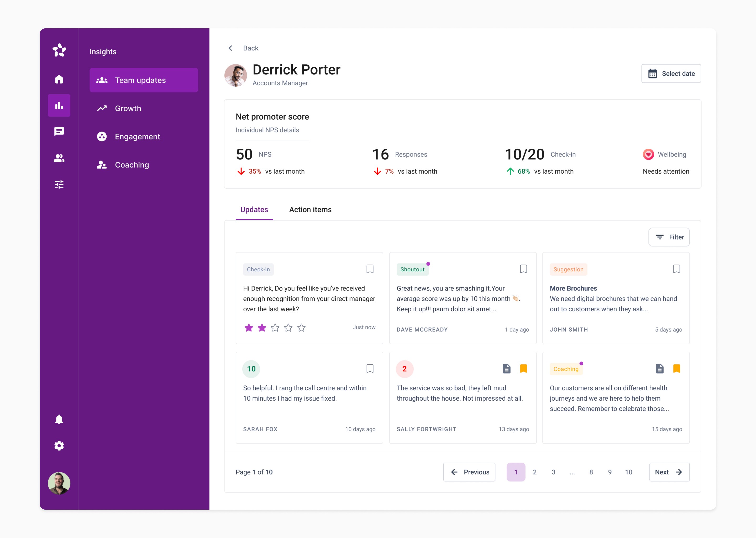Open the notifications bell icon
Screen dimensions: 756x538
(x=59, y=420)
